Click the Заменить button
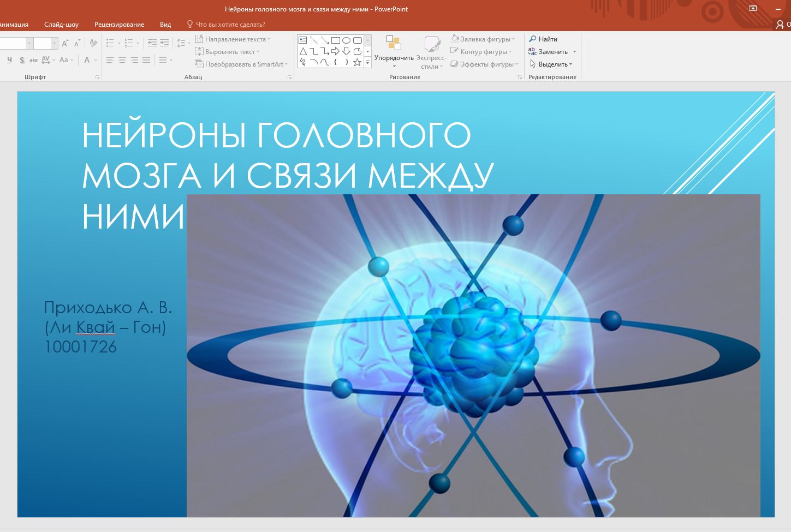The image size is (791, 532). [x=549, y=52]
